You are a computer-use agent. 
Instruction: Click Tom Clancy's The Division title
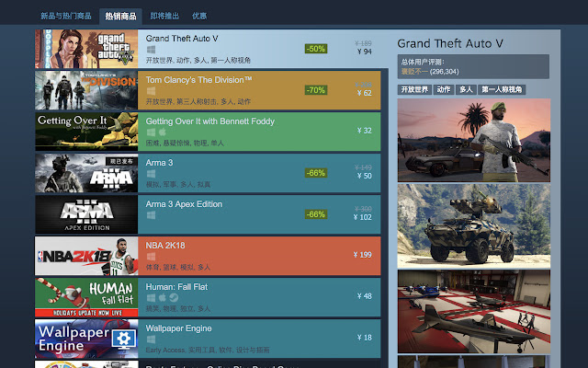[198, 80]
